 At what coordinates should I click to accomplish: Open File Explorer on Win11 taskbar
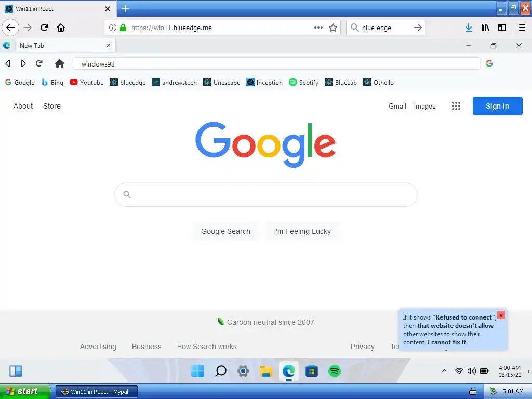click(266, 371)
